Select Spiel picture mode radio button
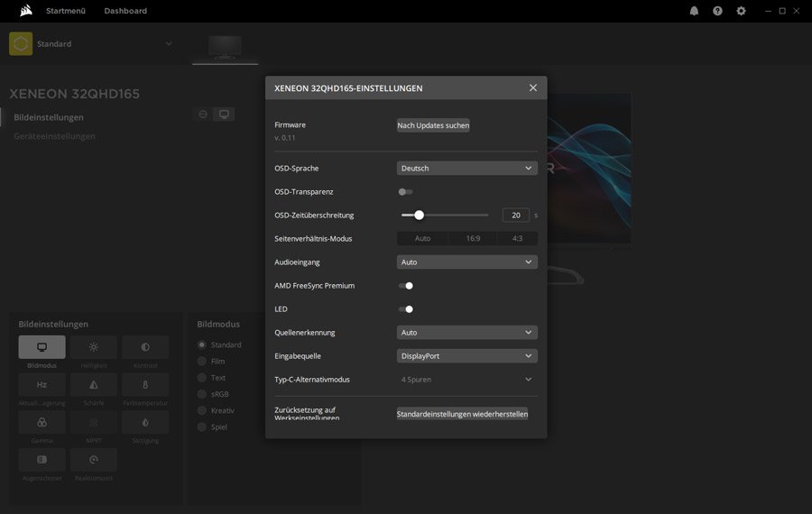The image size is (812, 514). (x=202, y=427)
